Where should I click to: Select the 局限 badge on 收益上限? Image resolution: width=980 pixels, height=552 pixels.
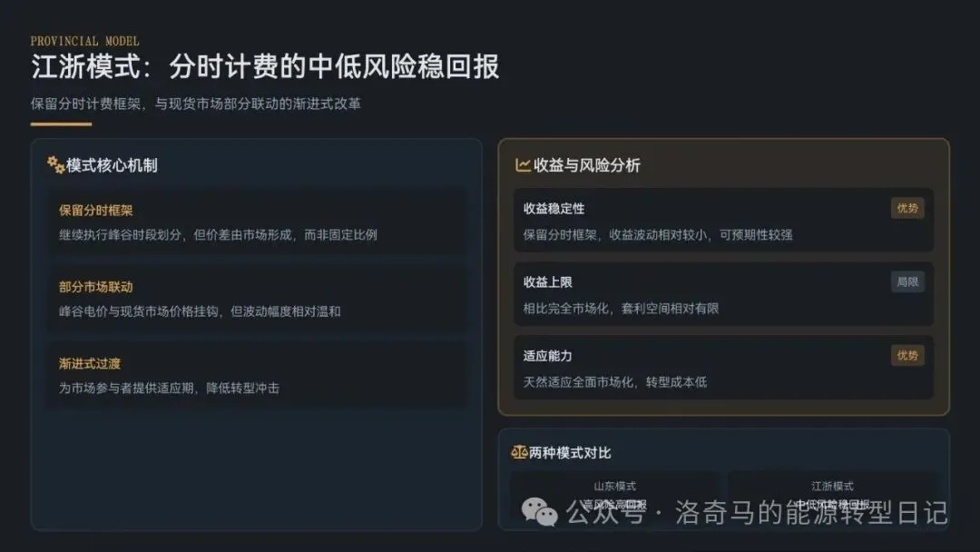(906, 282)
